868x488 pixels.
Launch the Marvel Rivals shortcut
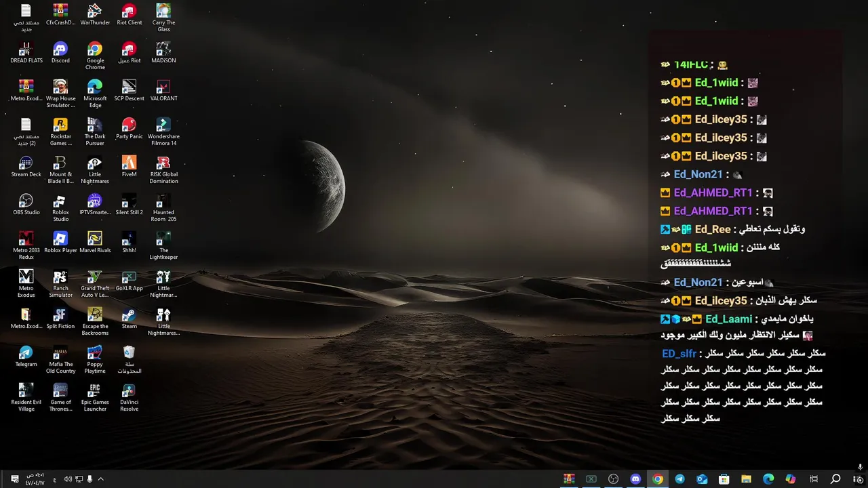95,243
